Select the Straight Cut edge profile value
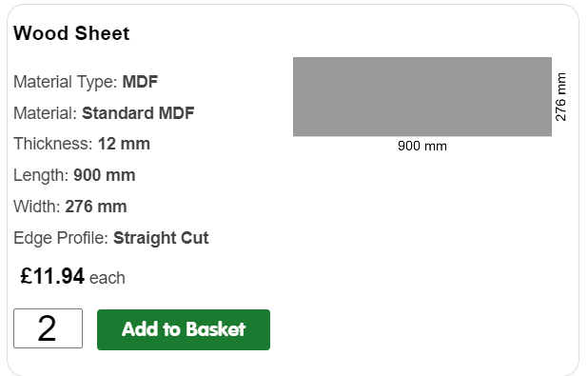Screen dimensions: 588x376 (x=161, y=238)
